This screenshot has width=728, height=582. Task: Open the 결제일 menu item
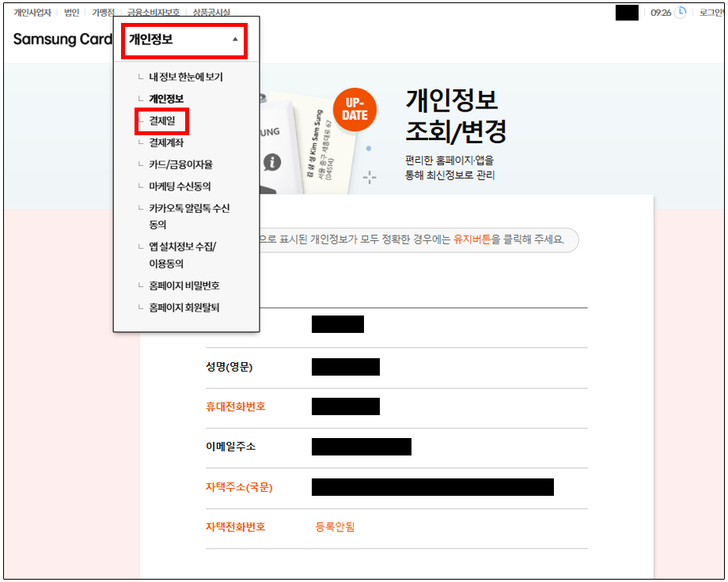pos(161,121)
